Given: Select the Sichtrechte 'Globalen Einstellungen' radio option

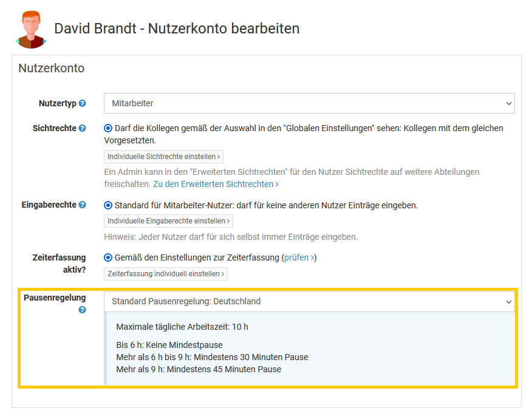Looking at the screenshot, I should pyautogui.click(x=108, y=129).
